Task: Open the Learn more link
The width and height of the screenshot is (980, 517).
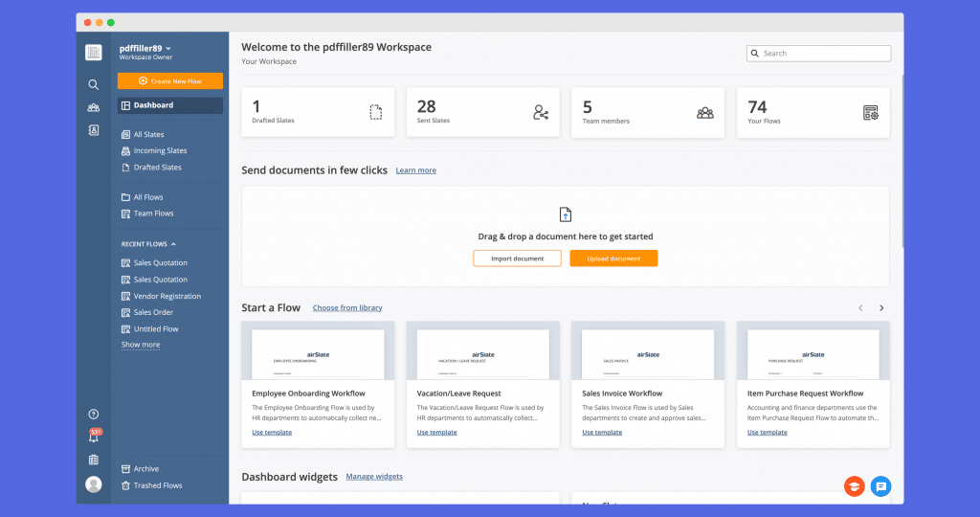Action: [415, 170]
